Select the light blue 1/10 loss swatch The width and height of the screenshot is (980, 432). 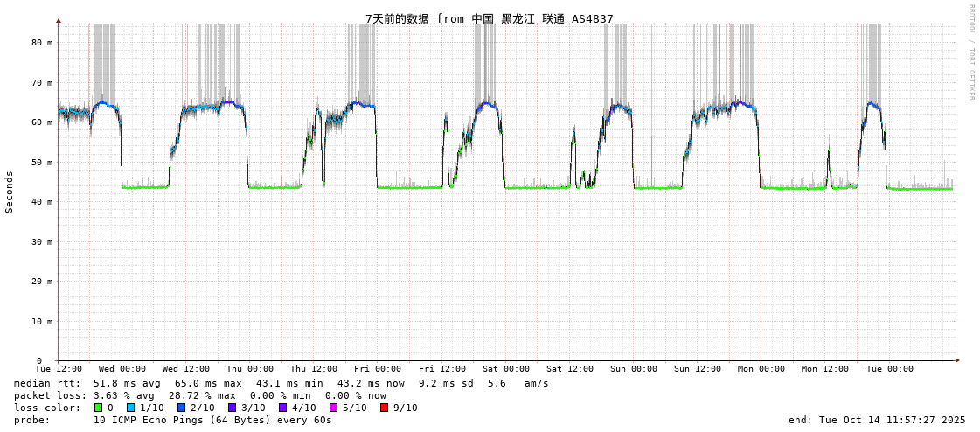tap(130, 408)
